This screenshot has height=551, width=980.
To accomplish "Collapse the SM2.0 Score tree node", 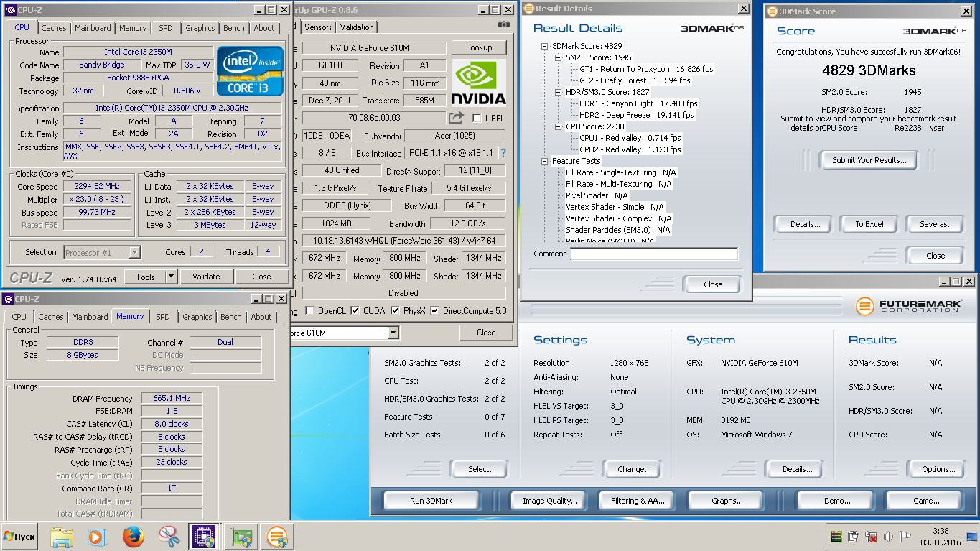I will (x=559, y=57).
